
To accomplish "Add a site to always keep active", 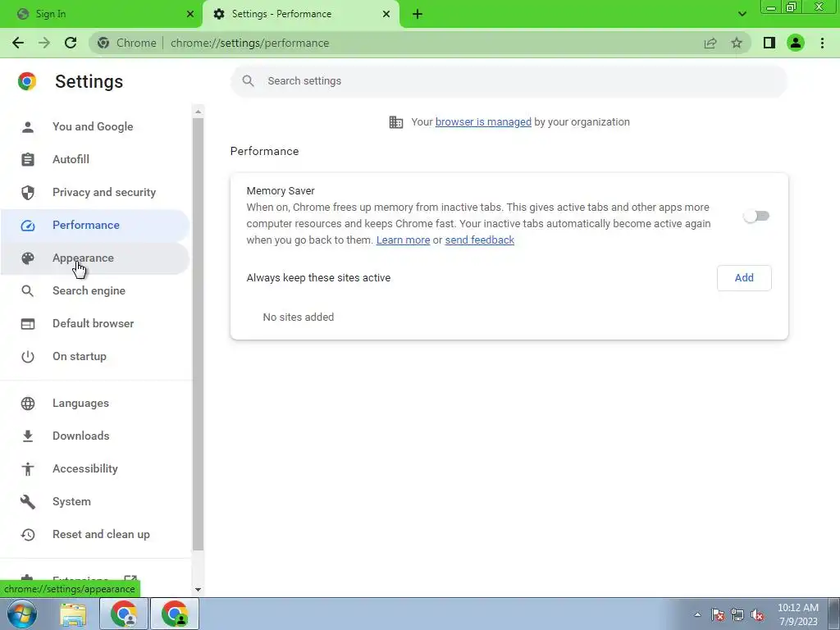I will pos(744,278).
